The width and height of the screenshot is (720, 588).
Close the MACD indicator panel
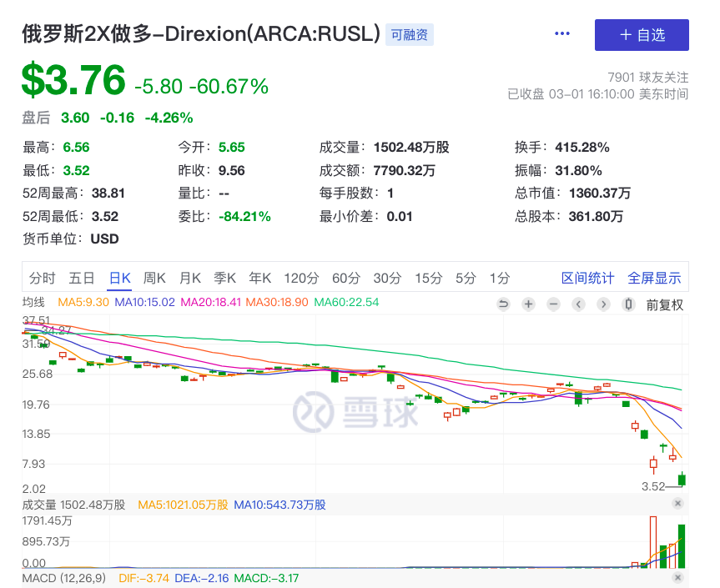(x=677, y=577)
